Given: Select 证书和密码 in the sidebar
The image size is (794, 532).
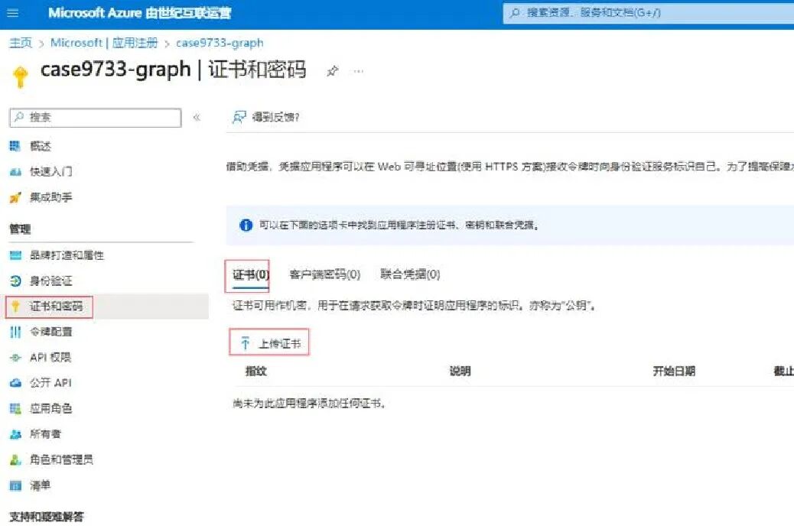Looking at the screenshot, I should pyautogui.click(x=56, y=307).
